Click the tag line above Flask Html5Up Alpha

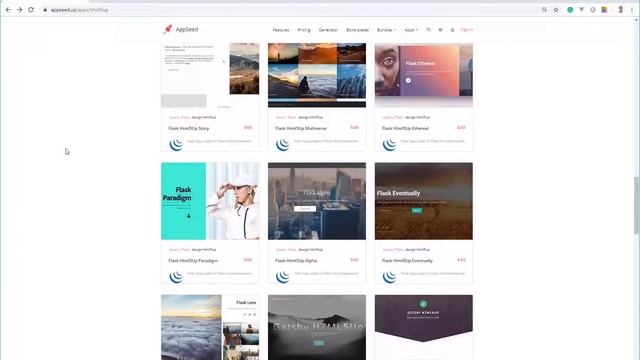(x=299, y=250)
